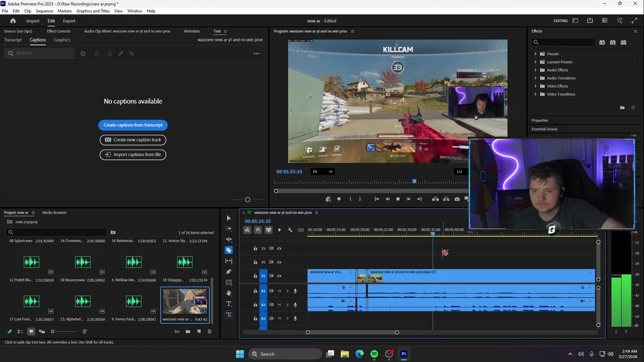Choose the Type tool
Screen dimensions: 644x362
point(228,304)
